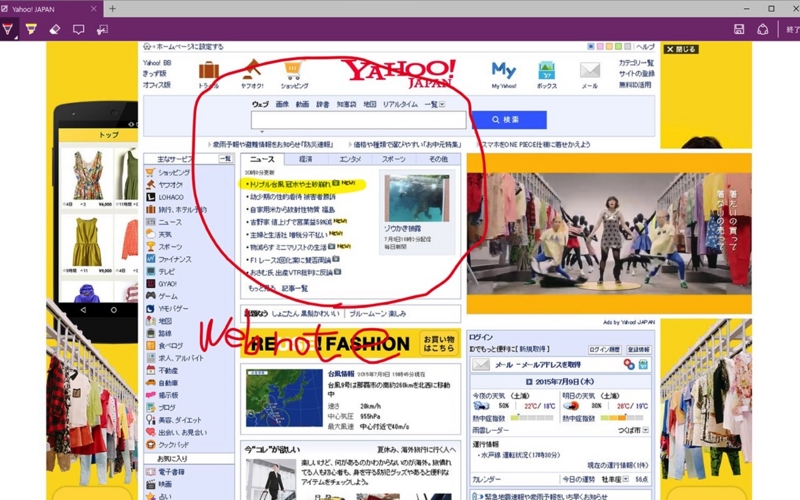800x500 pixels.
Task: Open the 水戸線 運転状況 link
Action: point(520,455)
